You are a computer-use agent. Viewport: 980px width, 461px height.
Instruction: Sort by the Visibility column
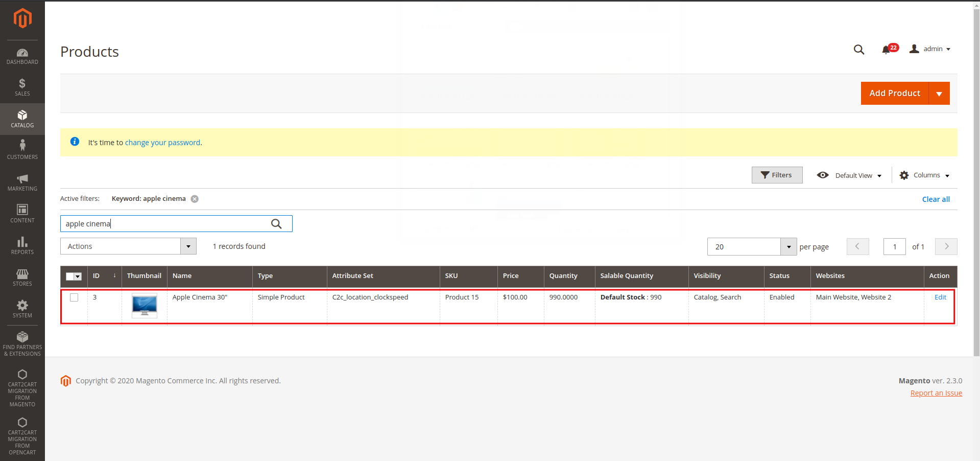726,276
